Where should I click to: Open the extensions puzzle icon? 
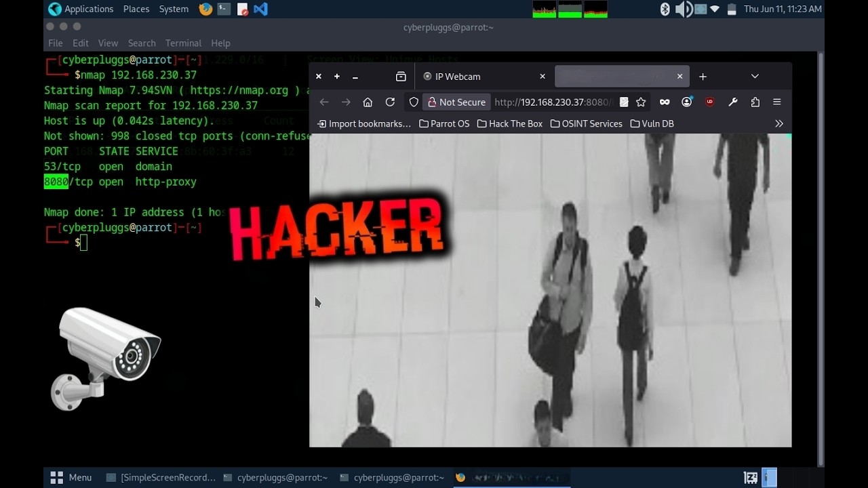[755, 102]
